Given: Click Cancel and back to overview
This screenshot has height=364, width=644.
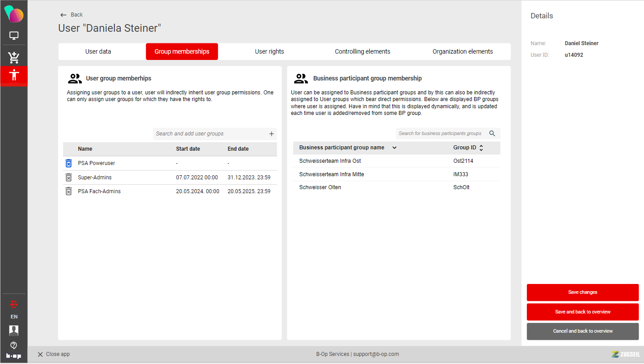Looking at the screenshot, I should tap(582, 331).
